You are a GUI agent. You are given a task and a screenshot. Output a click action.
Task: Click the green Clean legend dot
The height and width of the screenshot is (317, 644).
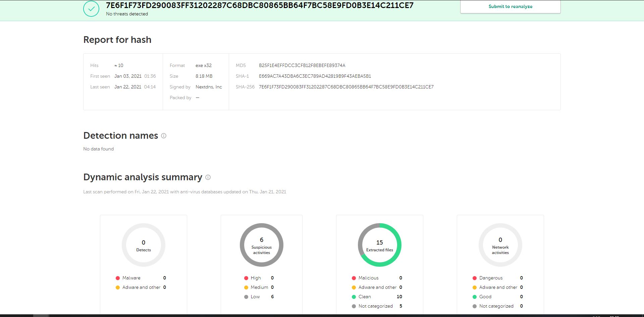[x=354, y=297]
